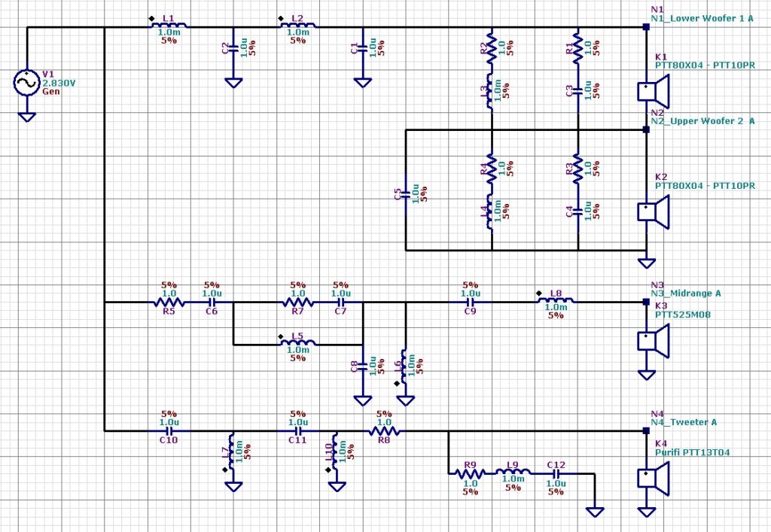Click the ground symbol below V1
This screenshot has width=771, height=532.
(x=26, y=117)
